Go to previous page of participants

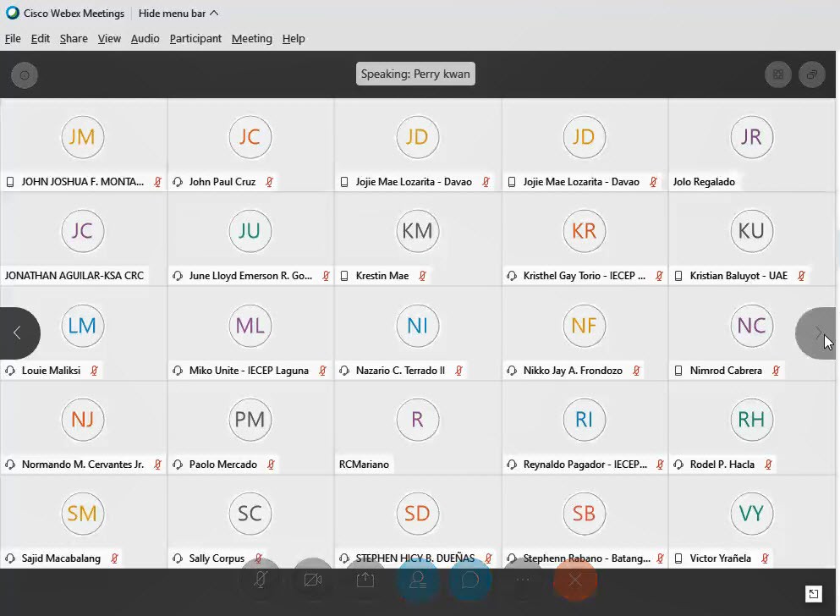tap(18, 333)
